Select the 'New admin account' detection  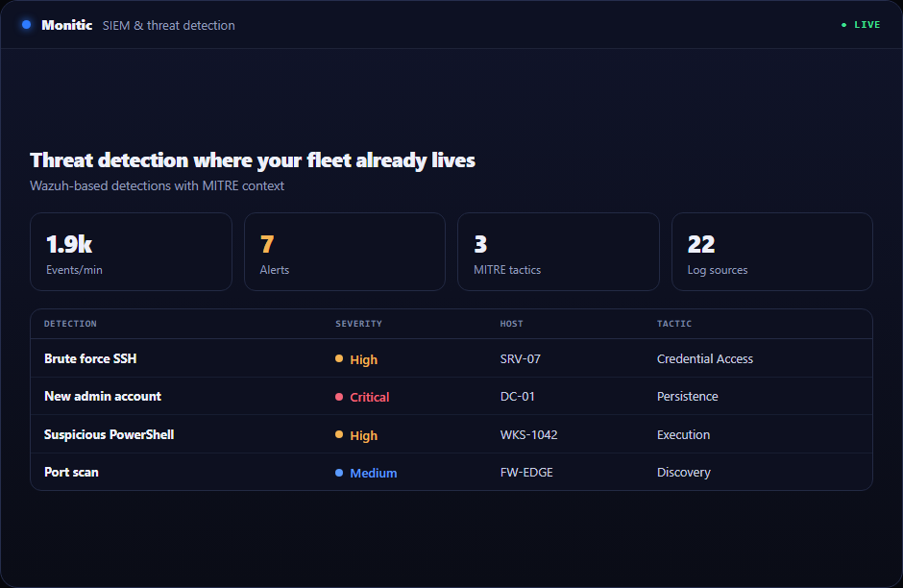(103, 396)
